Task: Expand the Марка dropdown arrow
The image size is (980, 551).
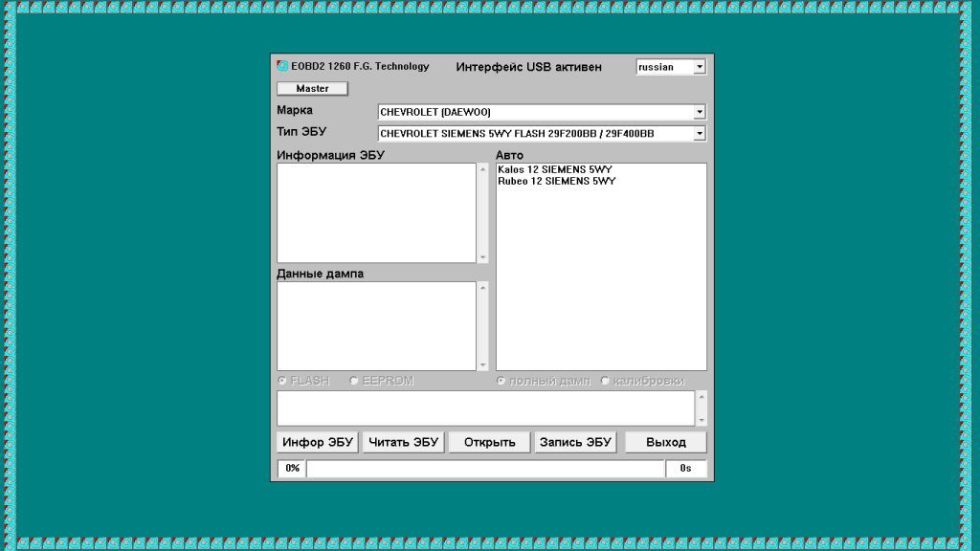Action: click(x=700, y=112)
